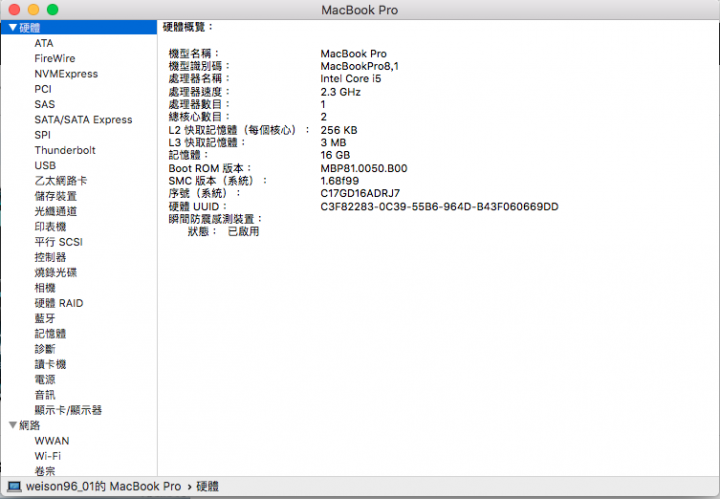Click the Intel Core i5 processor value

[350, 78]
